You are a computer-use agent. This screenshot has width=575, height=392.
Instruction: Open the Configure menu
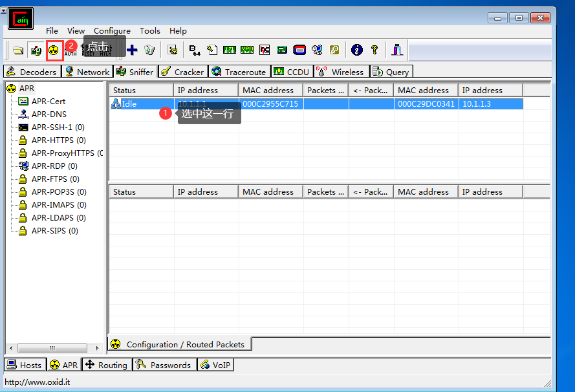[x=112, y=31]
